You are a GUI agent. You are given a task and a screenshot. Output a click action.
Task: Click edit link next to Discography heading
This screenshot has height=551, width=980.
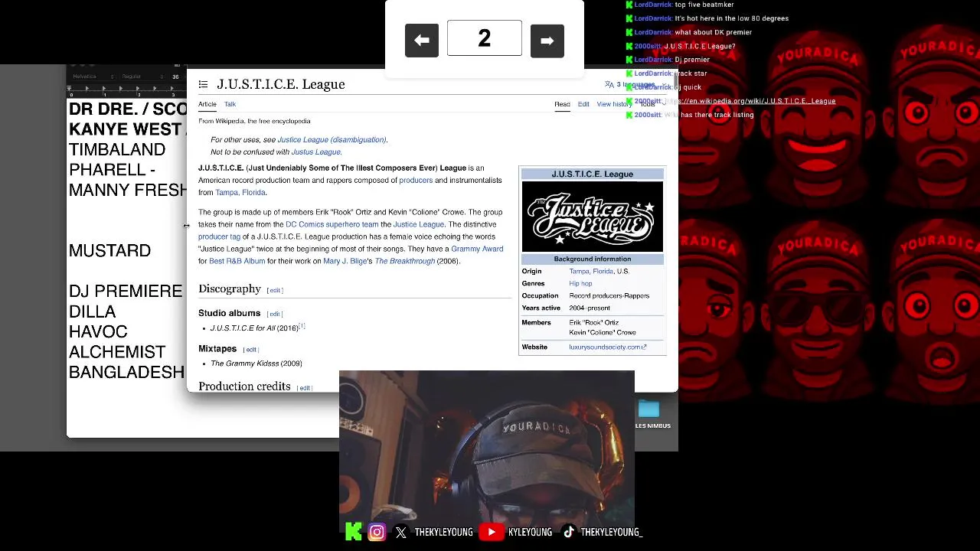pos(275,291)
